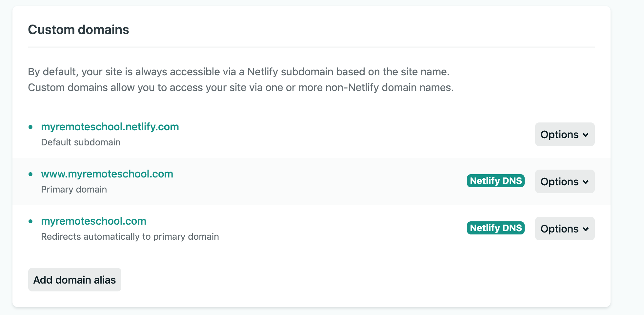Click Netlify DNS badge on the redirect domain row
644x315 pixels.
pyautogui.click(x=495, y=228)
